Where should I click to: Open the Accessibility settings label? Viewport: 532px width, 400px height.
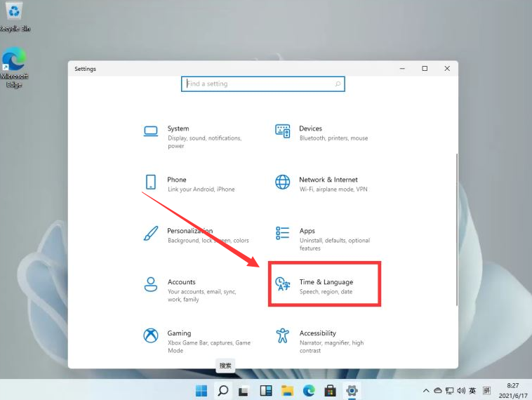(x=317, y=333)
